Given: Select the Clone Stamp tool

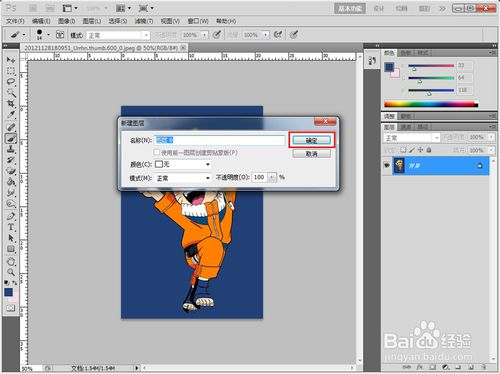Looking at the screenshot, I should [11, 149].
